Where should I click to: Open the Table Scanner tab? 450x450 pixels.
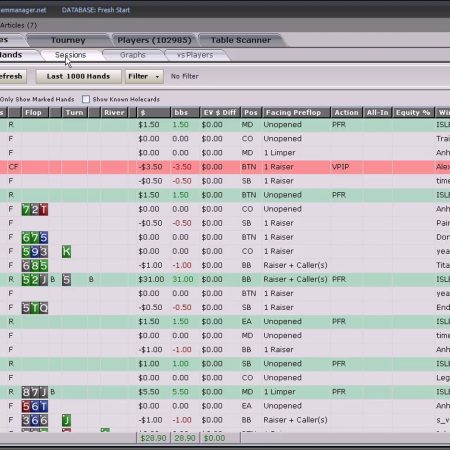click(x=241, y=40)
